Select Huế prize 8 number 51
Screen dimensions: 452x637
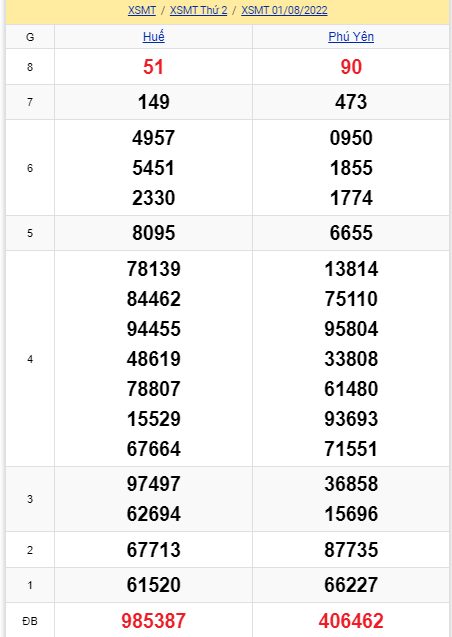pos(154,67)
